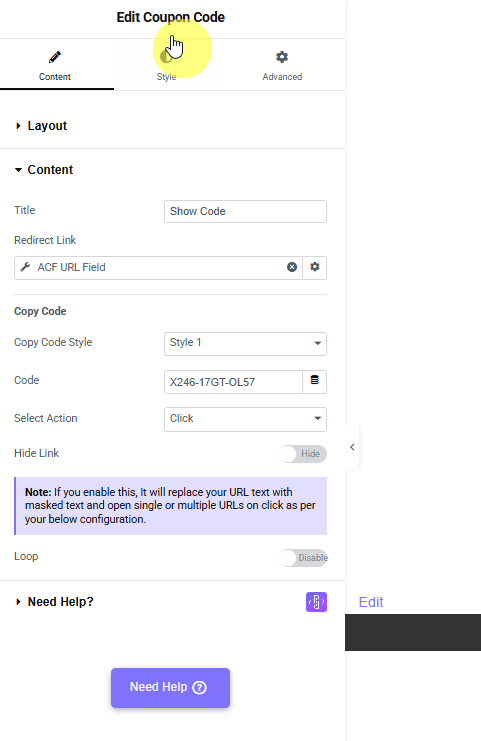Switch to the Advanced tab
The width and height of the screenshot is (481, 741).
(x=282, y=65)
